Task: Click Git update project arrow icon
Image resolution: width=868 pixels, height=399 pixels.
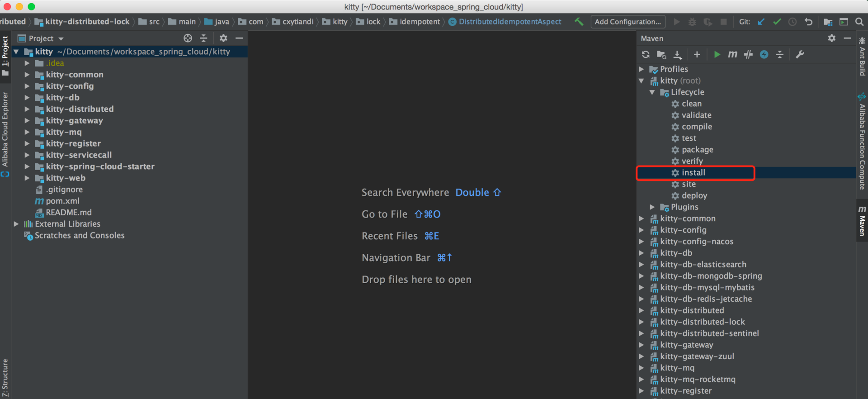Action: (761, 22)
